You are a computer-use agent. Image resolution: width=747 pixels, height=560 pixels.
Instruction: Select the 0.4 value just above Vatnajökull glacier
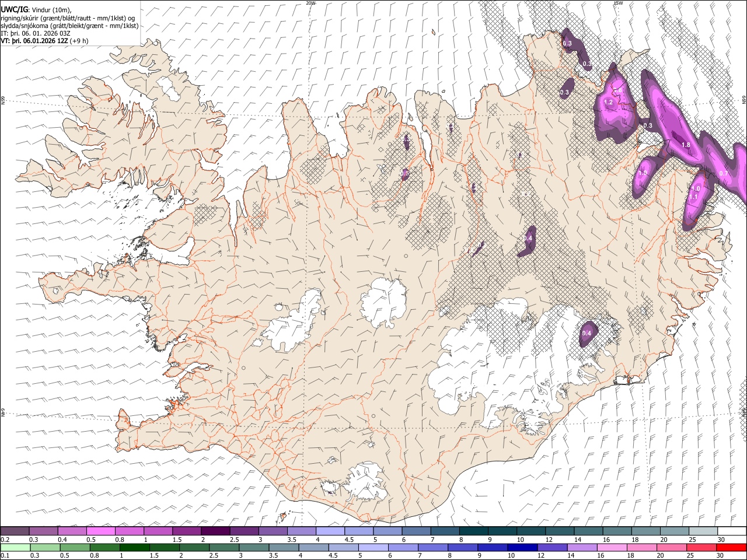pyautogui.click(x=587, y=334)
